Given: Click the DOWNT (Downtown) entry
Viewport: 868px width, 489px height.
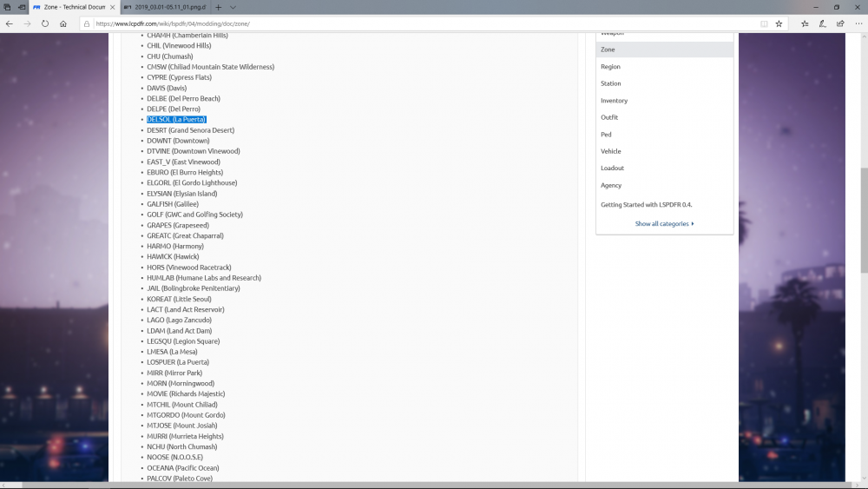Looking at the screenshot, I should pyautogui.click(x=178, y=141).
